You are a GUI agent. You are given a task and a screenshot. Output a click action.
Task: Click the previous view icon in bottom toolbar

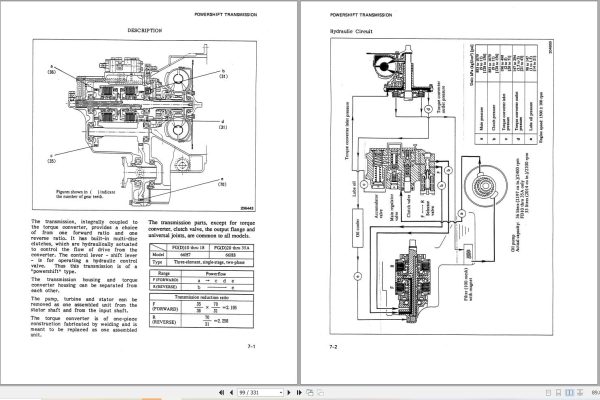(x=310, y=392)
